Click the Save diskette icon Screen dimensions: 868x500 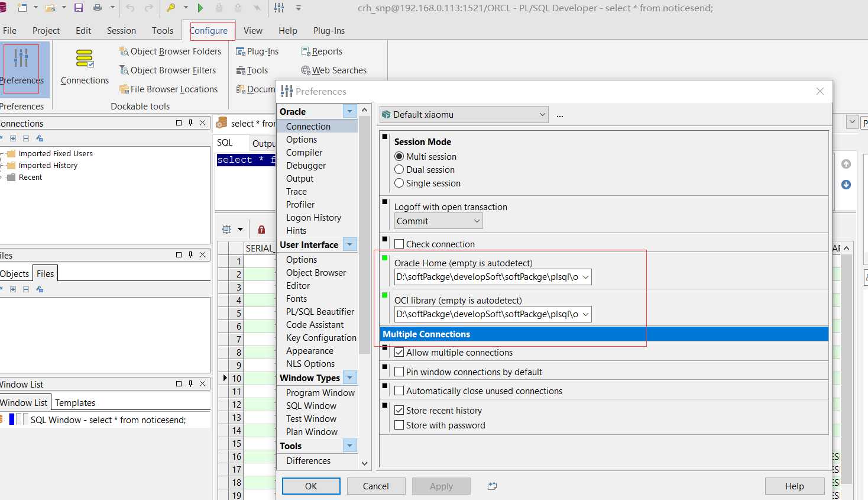(x=79, y=8)
